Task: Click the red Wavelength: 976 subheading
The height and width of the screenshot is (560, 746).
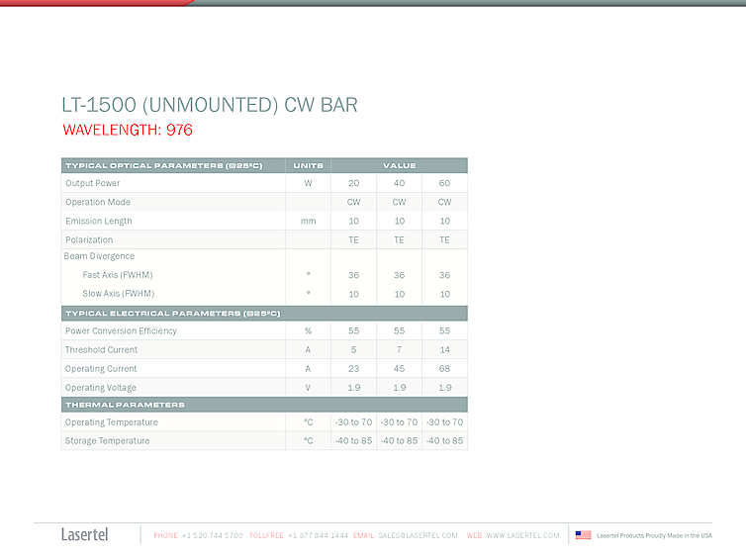Action: pos(127,130)
